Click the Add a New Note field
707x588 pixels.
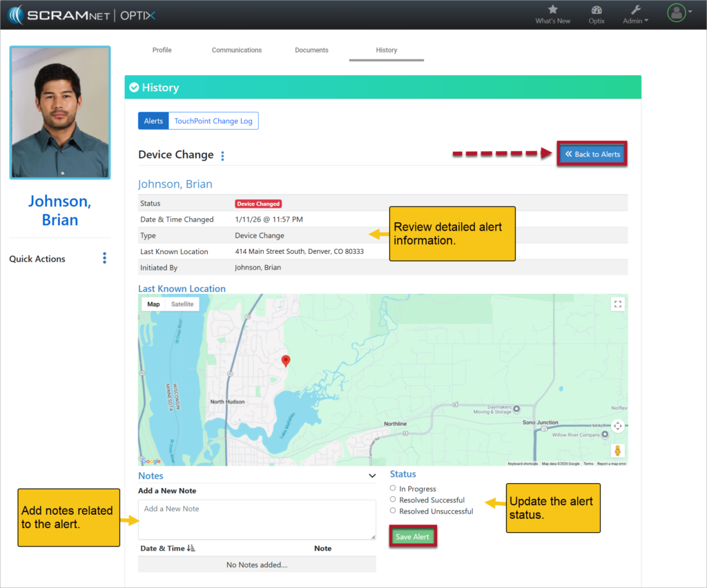[x=257, y=519]
